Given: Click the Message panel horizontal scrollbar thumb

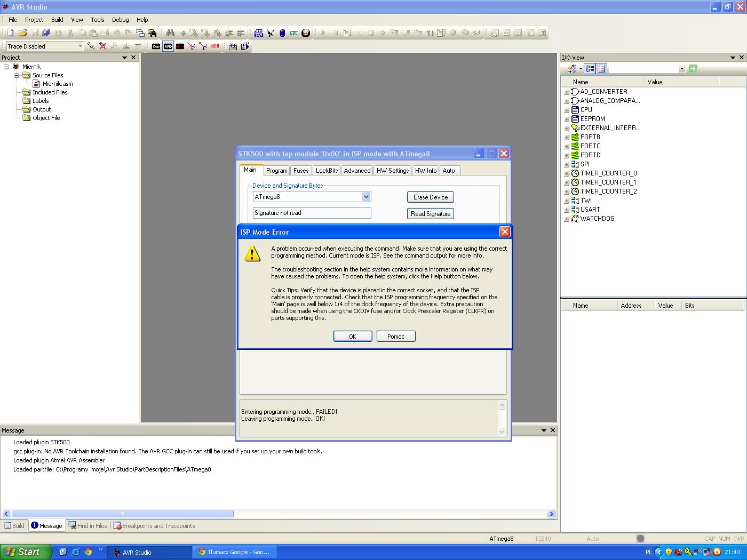Looking at the screenshot, I should (122, 514).
